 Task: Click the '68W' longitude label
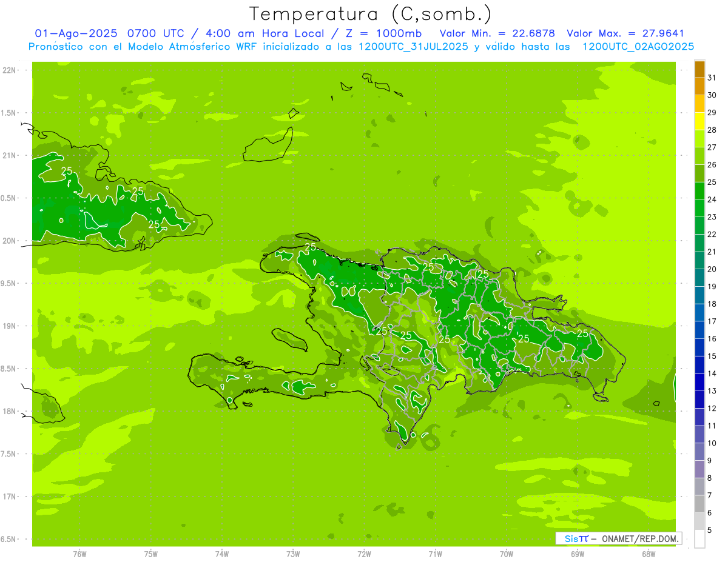click(649, 554)
